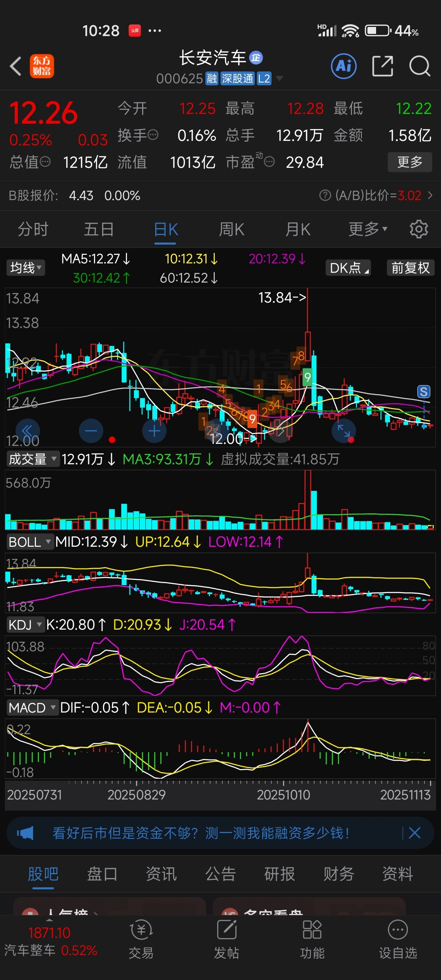
Task: Open 汽车整车 sector index 1871.10
Action: click(51, 942)
